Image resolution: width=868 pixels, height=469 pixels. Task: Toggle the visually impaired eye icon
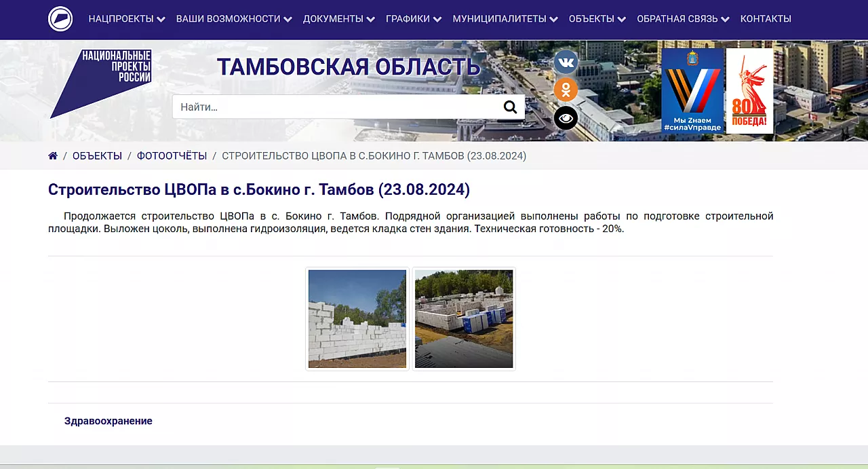pyautogui.click(x=566, y=118)
